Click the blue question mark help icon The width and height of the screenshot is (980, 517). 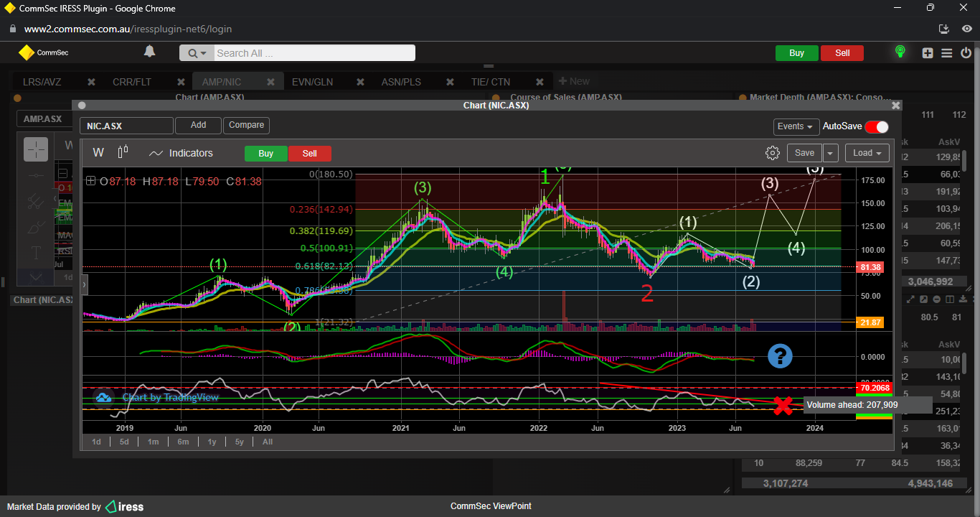point(780,356)
